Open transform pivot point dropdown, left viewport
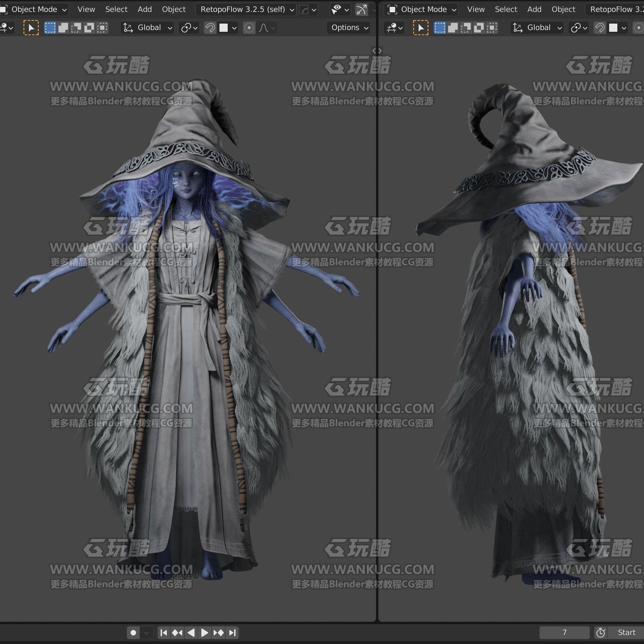The width and height of the screenshot is (644, 644). [x=189, y=28]
